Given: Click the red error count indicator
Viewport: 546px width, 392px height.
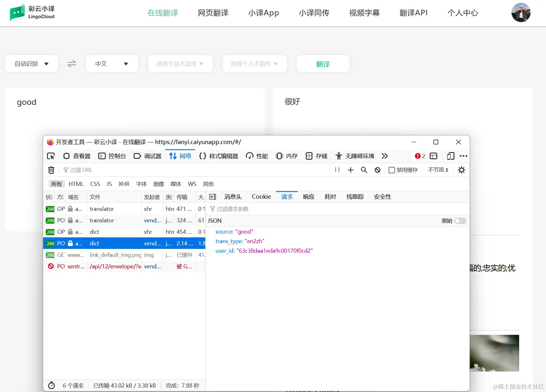Looking at the screenshot, I should tap(420, 156).
